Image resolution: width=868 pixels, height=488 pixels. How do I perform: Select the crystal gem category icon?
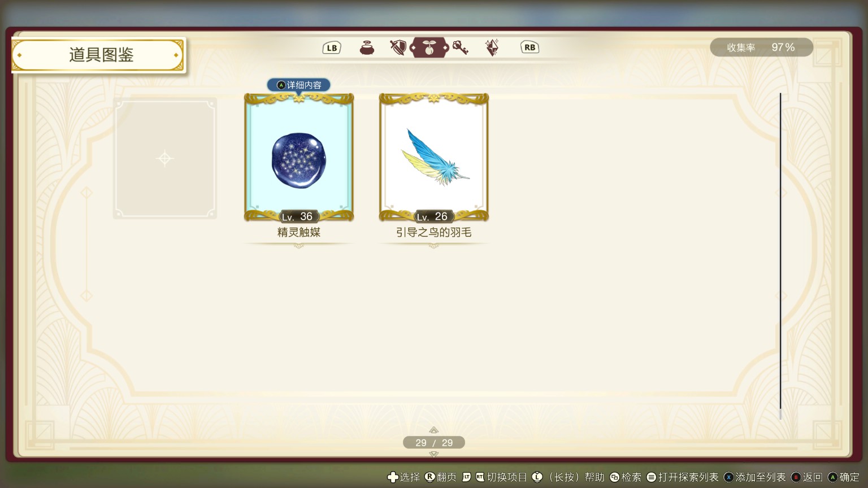[492, 48]
